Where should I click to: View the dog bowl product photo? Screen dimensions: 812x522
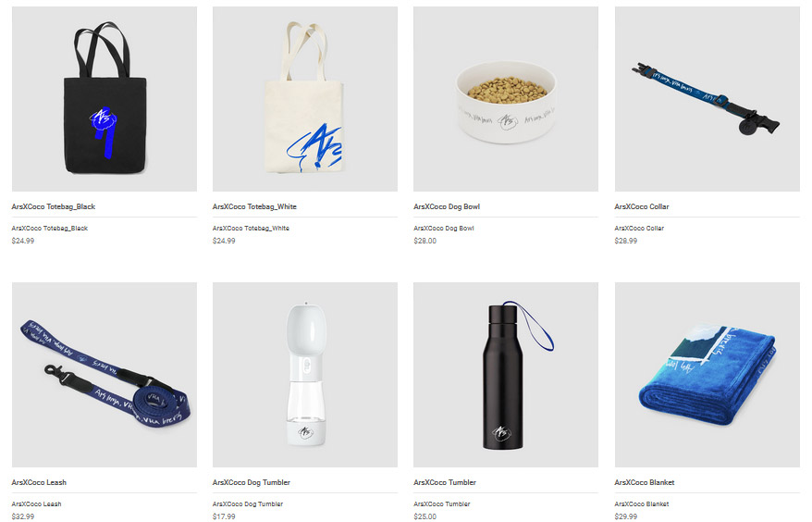(506, 99)
